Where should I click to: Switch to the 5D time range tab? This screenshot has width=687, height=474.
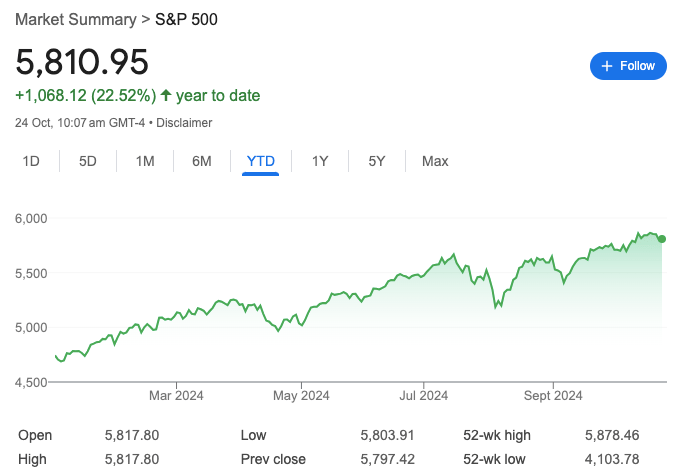click(88, 161)
